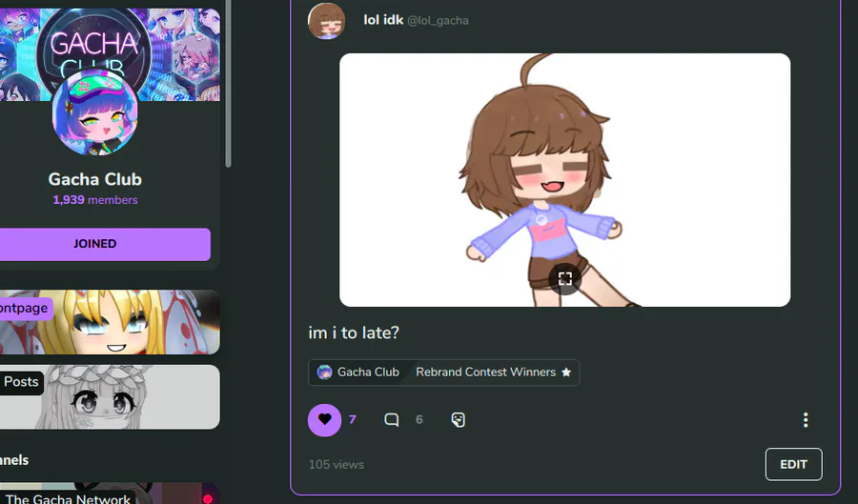
Task: Click the sticker icon beside comments
Action: (458, 420)
